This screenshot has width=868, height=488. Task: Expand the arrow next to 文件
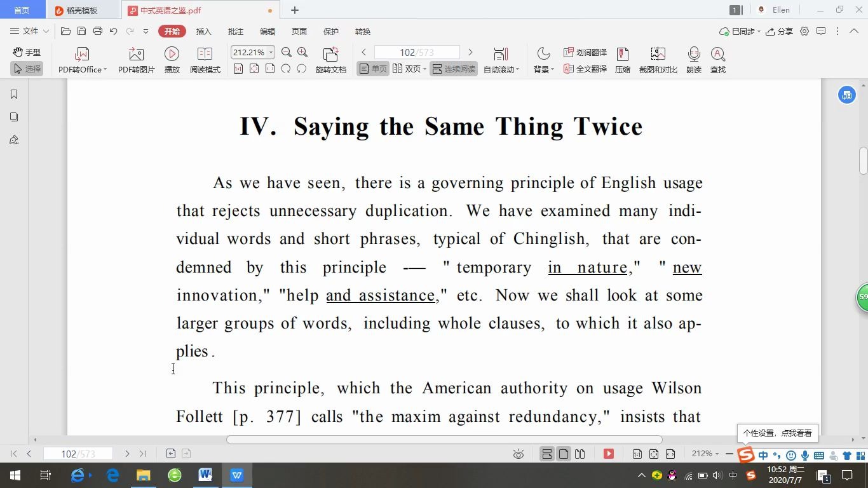click(46, 31)
